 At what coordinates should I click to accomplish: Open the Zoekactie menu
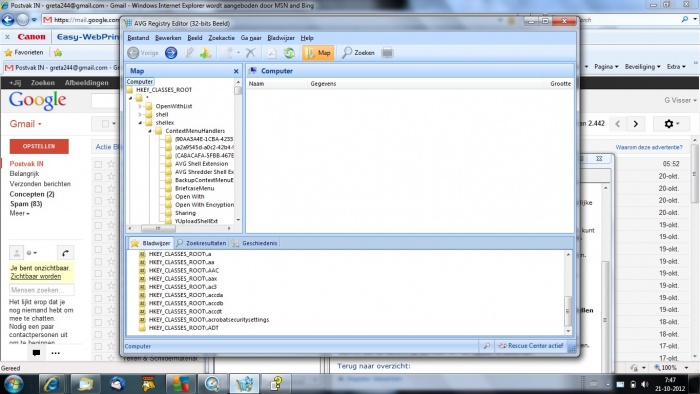(x=221, y=38)
